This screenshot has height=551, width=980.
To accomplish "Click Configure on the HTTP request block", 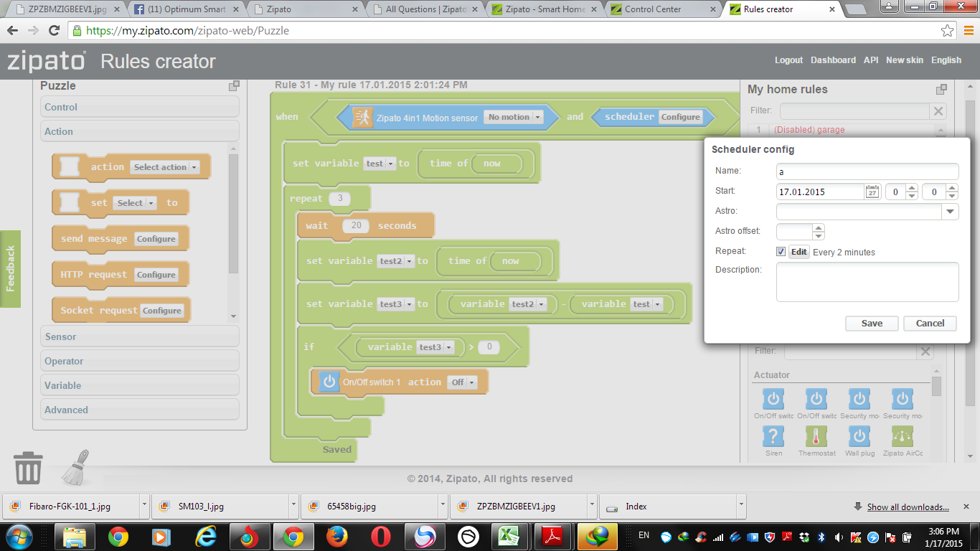I will click(x=156, y=275).
